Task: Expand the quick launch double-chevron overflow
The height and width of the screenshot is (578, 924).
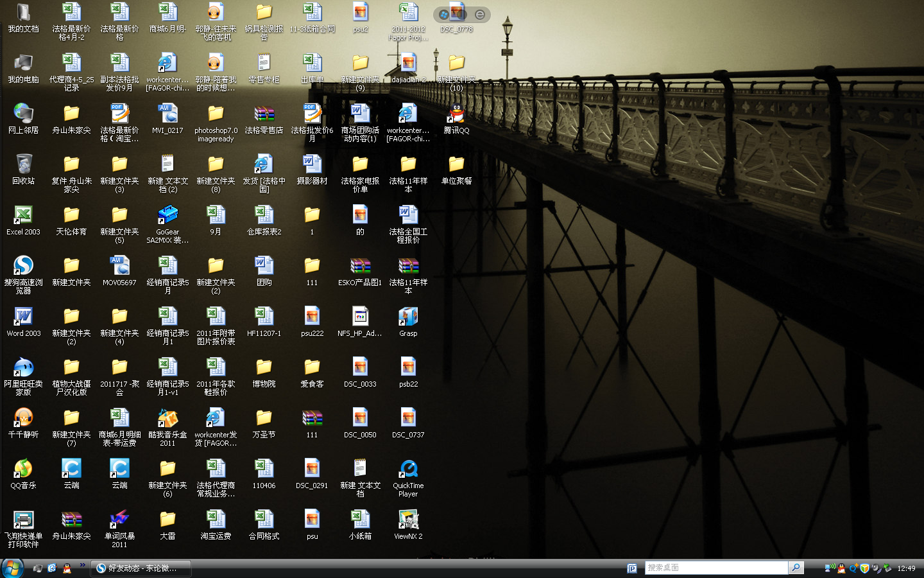Action: tap(82, 566)
